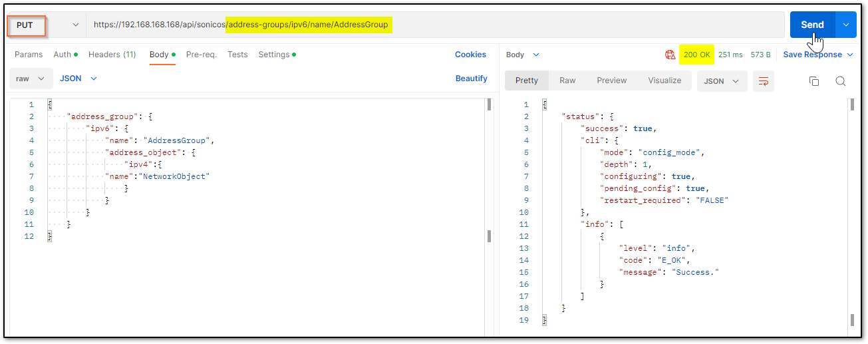Send the PUT request

[812, 25]
